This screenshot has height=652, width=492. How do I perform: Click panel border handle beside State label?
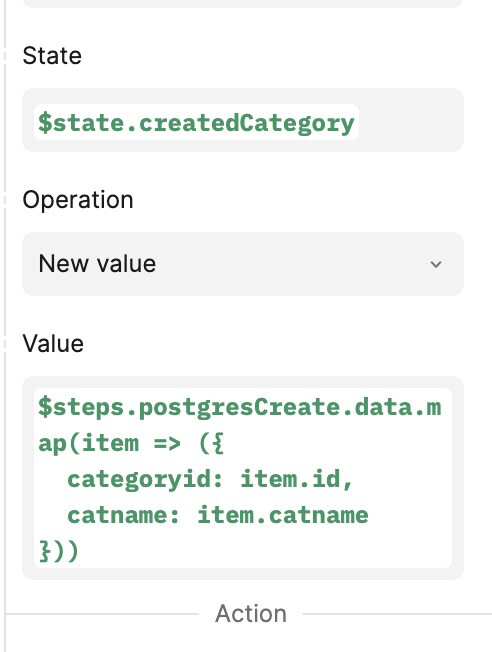coord(5,56)
